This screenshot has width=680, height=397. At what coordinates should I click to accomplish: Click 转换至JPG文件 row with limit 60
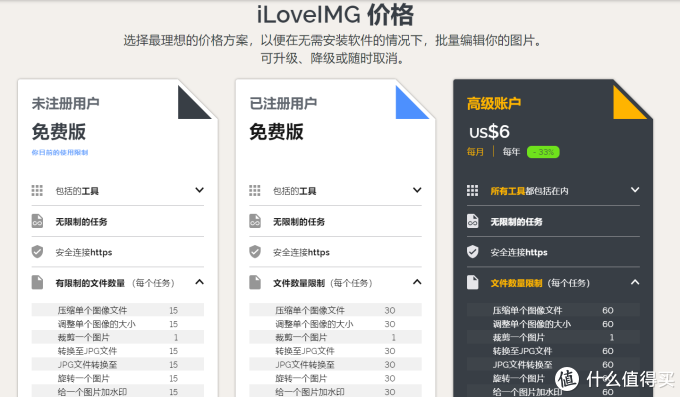point(553,351)
